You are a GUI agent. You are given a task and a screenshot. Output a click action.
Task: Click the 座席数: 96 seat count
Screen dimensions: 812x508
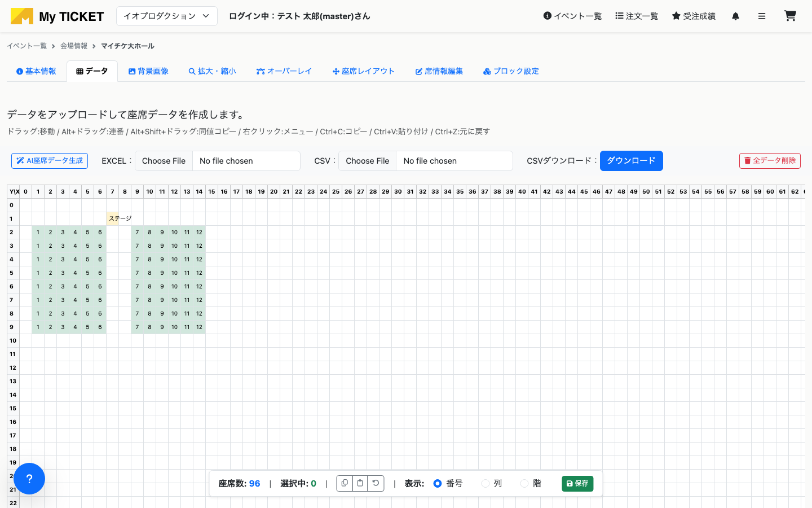[239, 484]
